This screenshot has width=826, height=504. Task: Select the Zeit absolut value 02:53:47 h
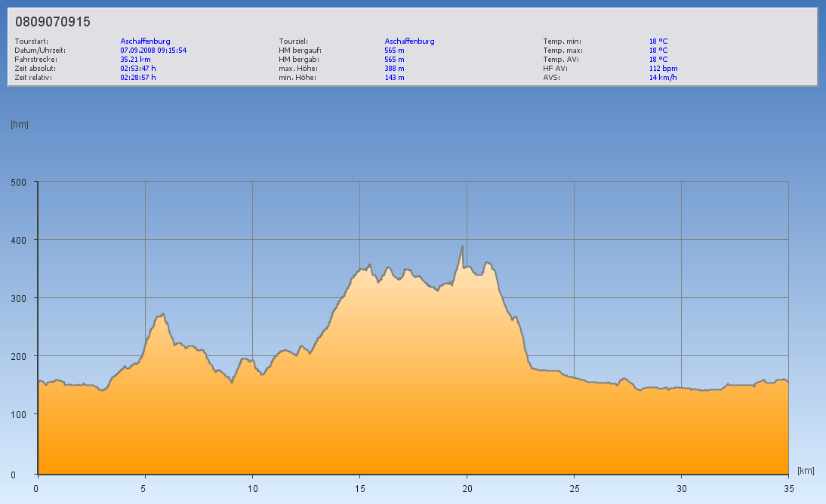138,68
